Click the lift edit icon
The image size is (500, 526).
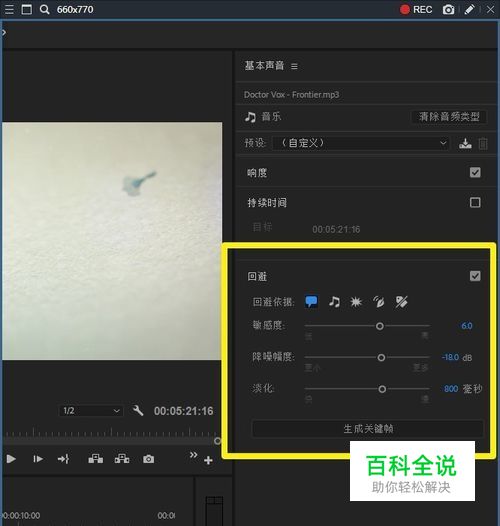tap(96, 459)
